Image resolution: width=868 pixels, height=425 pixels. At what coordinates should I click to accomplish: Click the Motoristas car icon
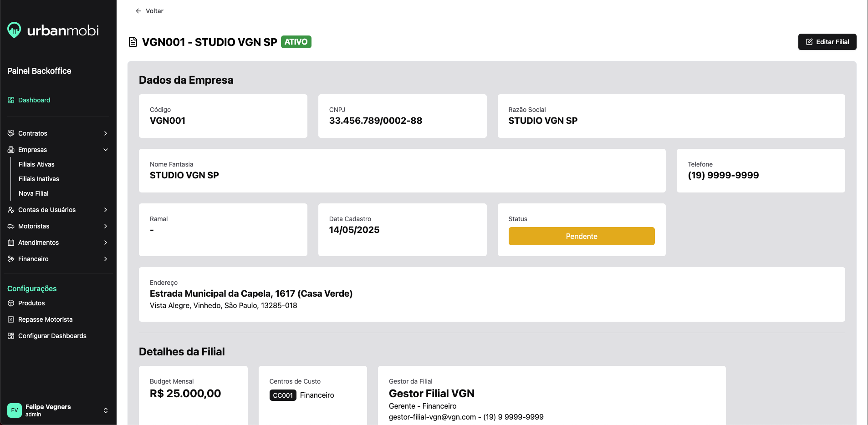pyautogui.click(x=11, y=226)
